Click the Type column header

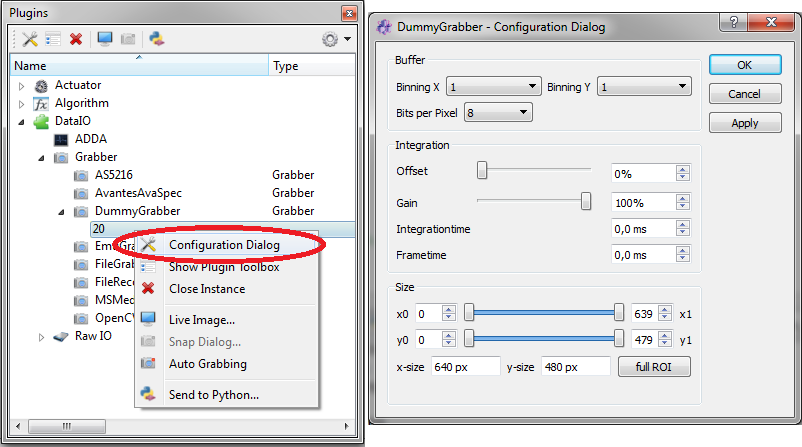[311, 65]
